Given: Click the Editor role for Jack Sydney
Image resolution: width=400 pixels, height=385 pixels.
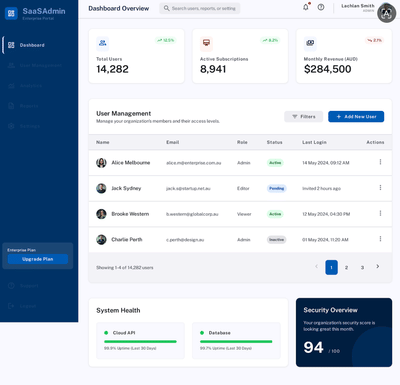Looking at the screenshot, I should point(243,189).
